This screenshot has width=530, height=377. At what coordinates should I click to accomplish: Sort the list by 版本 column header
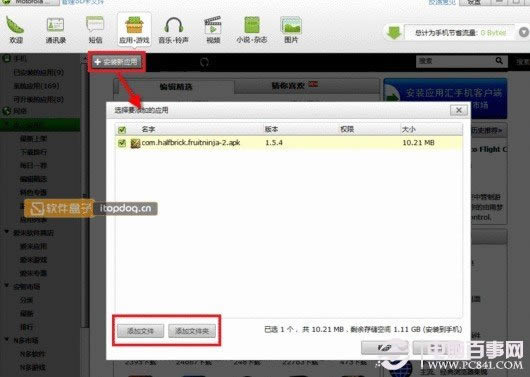pos(271,129)
